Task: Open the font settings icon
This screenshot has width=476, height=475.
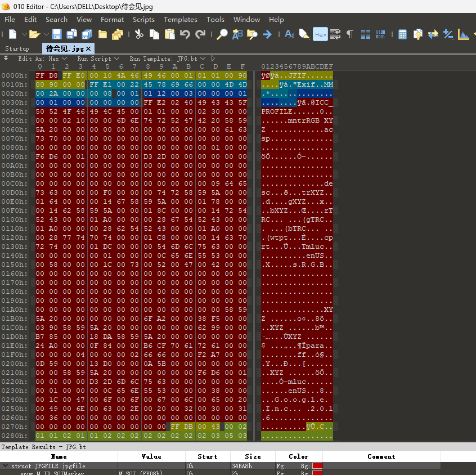Action: coord(289,34)
